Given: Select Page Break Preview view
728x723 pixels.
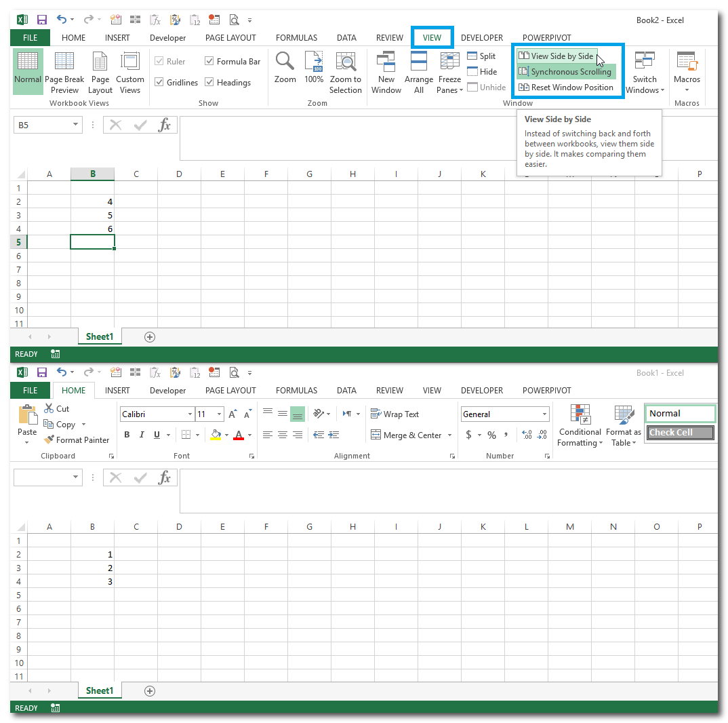Looking at the screenshot, I should [64, 72].
